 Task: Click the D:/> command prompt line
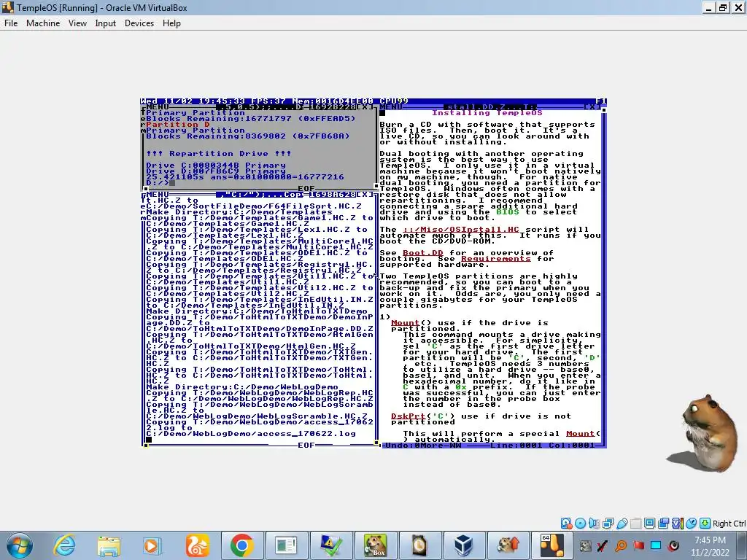[x=160, y=183]
